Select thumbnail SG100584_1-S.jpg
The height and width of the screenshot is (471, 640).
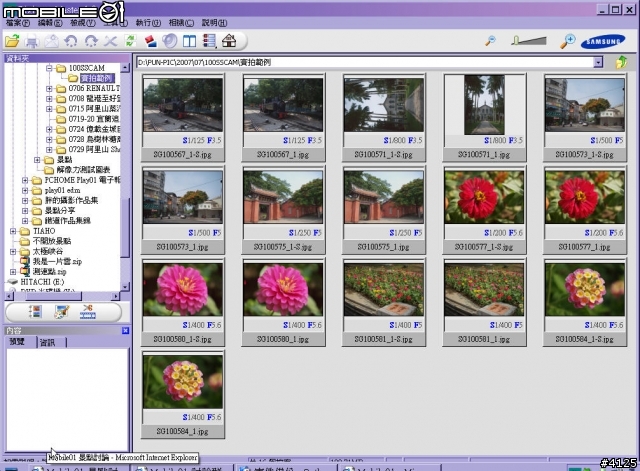point(584,302)
